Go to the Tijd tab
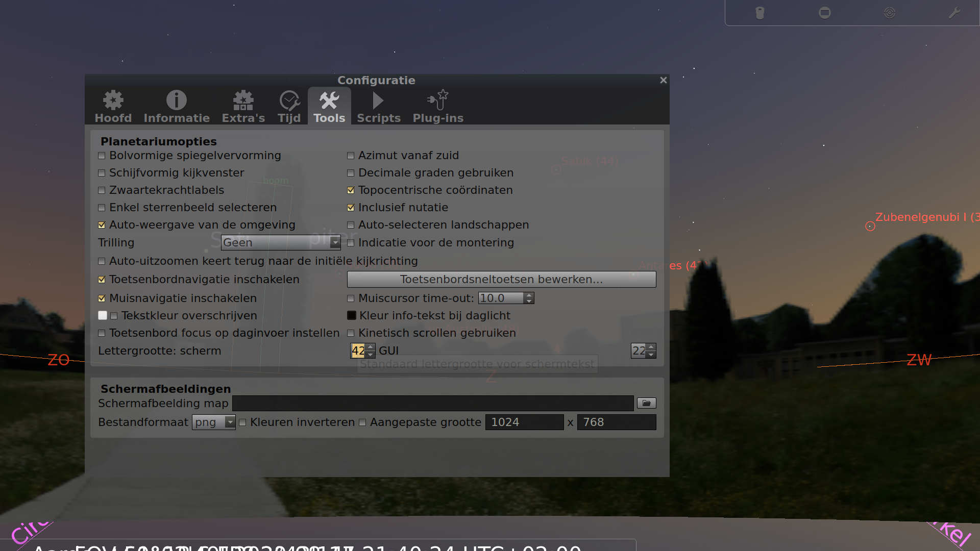This screenshot has height=551, width=980. coord(289,106)
